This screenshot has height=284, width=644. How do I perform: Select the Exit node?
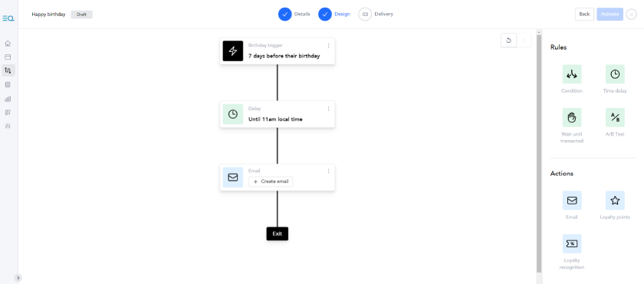(278, 233)
